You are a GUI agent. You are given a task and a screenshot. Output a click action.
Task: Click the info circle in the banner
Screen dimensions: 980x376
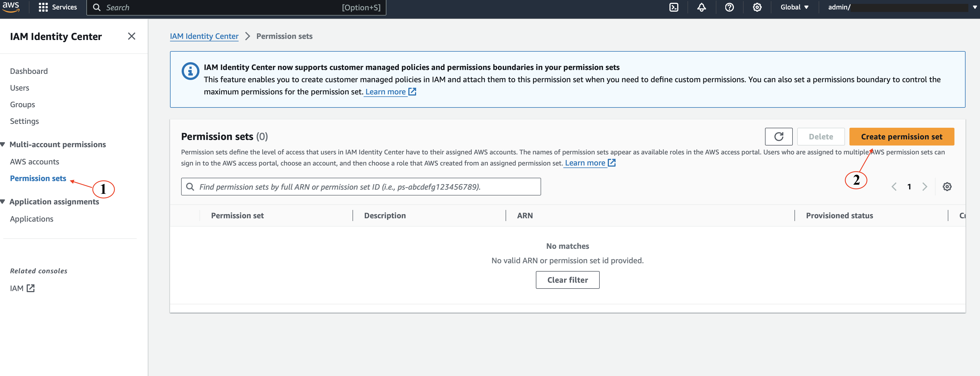click(x=191, y=71)
